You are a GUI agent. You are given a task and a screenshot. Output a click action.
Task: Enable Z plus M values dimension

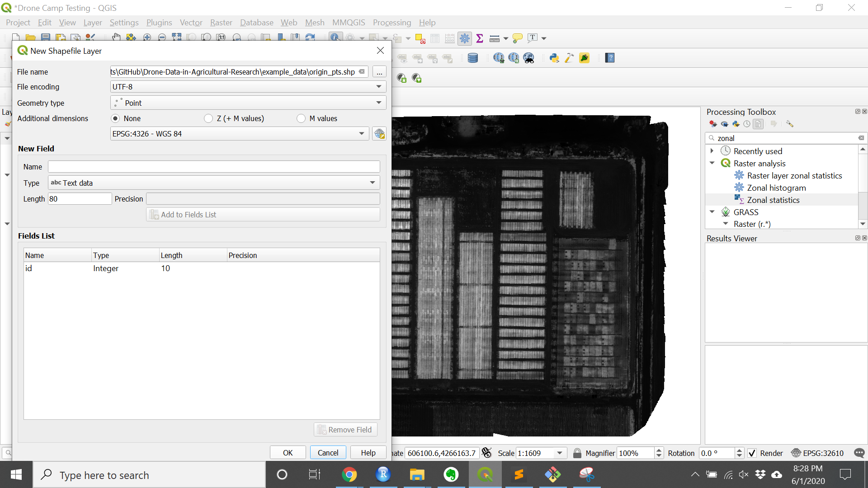click(x=208, y=118)
